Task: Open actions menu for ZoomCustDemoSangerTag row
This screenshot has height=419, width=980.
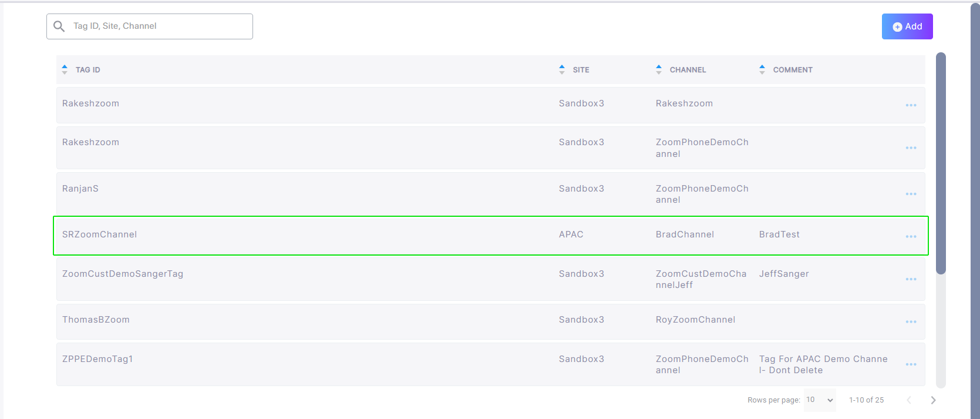Action: tap(911, 279)
